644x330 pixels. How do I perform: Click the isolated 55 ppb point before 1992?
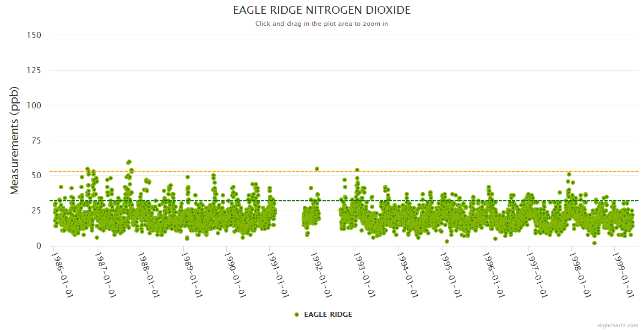(x=317, y=169)
